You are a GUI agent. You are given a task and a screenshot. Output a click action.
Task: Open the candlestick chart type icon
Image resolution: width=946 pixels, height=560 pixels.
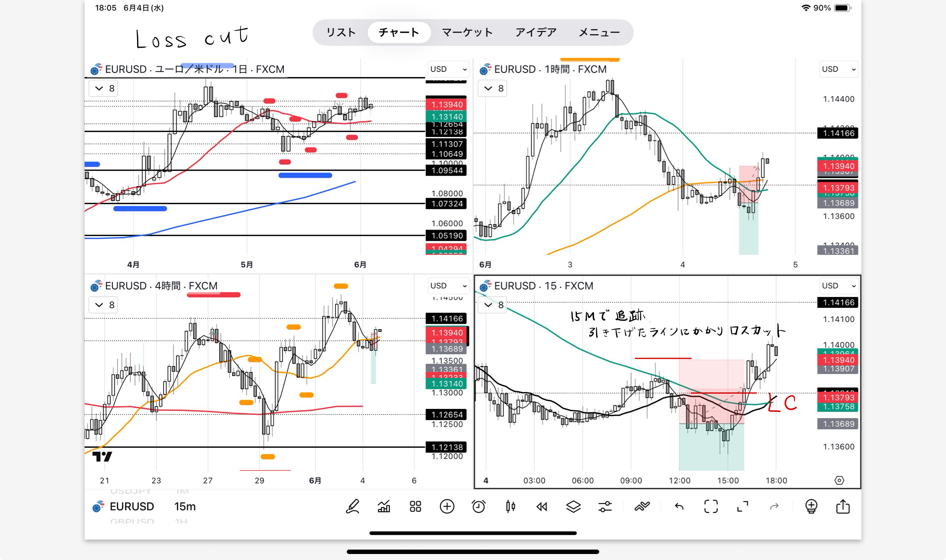click(x=510, y=506)
